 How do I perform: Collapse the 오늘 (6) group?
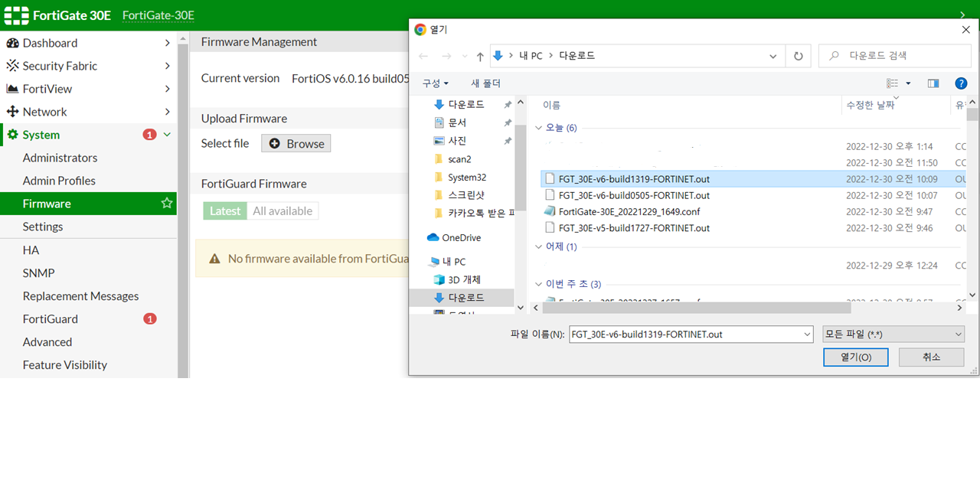pyautogui.click(x=538, y=128)
